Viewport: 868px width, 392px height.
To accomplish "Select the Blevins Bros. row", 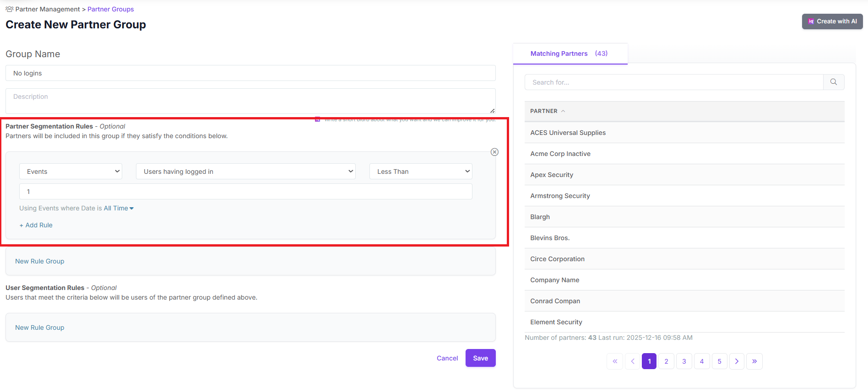I will click(684, 238).
